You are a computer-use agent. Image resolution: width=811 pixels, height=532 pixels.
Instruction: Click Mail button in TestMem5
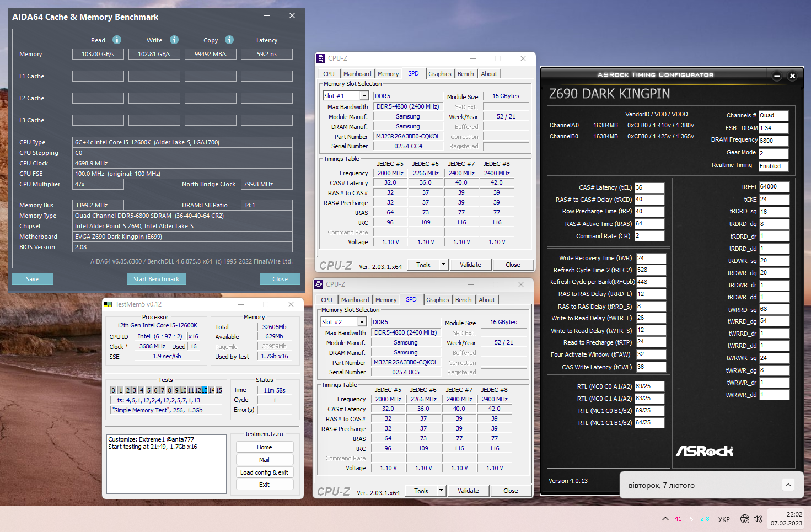(x=265, y=460)
